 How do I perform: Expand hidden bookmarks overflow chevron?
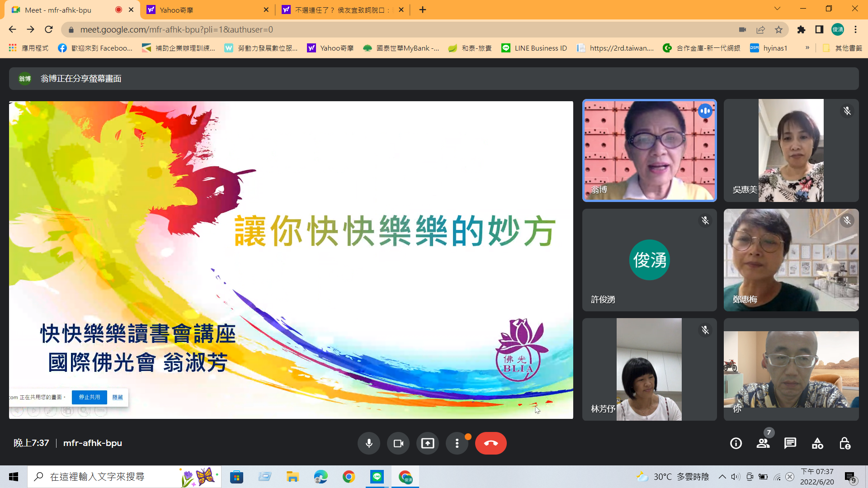click(807, 48)
